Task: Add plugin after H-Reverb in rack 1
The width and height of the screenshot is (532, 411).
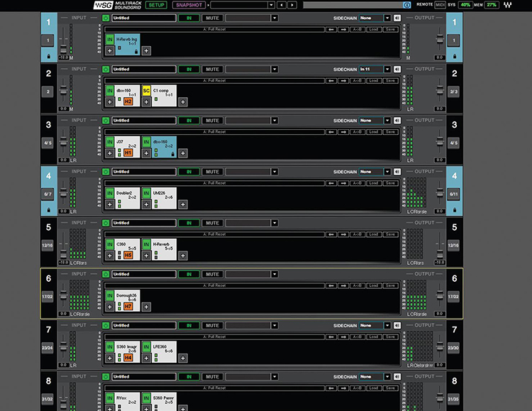Action: 146,51
